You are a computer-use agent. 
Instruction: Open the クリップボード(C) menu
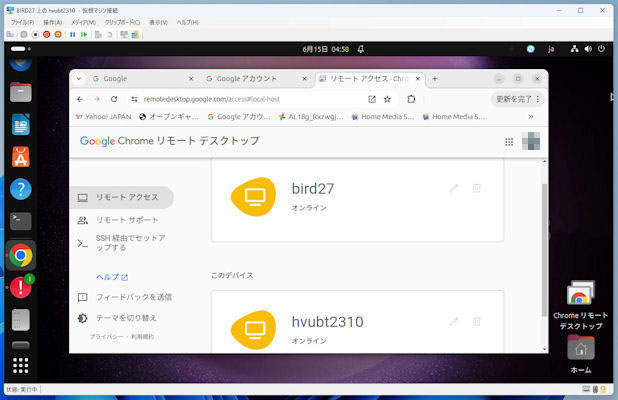click(122, 22)
